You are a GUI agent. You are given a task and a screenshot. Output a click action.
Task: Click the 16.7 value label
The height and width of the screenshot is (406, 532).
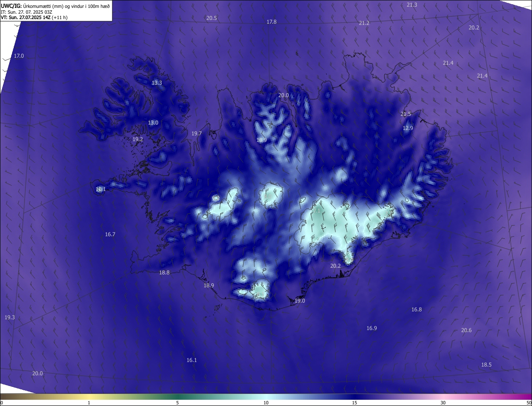tap(110, 234)
